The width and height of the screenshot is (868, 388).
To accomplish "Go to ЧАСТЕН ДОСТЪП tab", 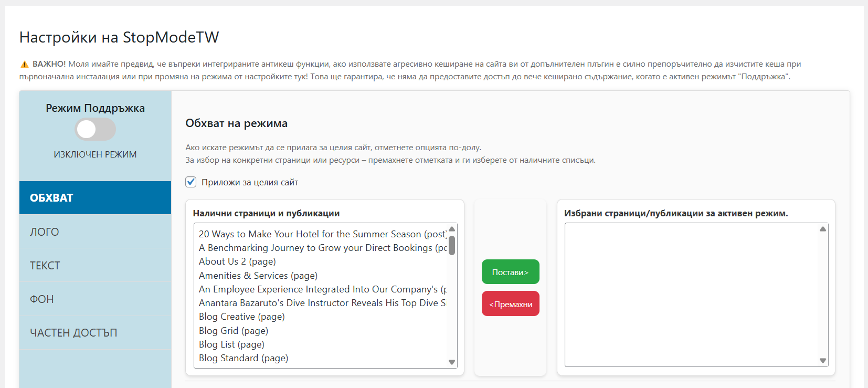I will [95, 332].
